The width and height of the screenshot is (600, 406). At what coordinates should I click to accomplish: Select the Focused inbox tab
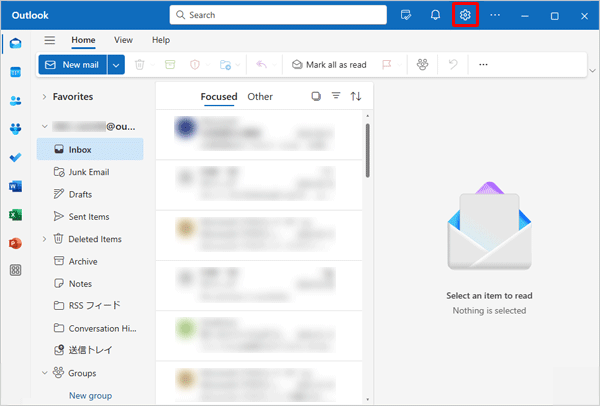(219, 96)
